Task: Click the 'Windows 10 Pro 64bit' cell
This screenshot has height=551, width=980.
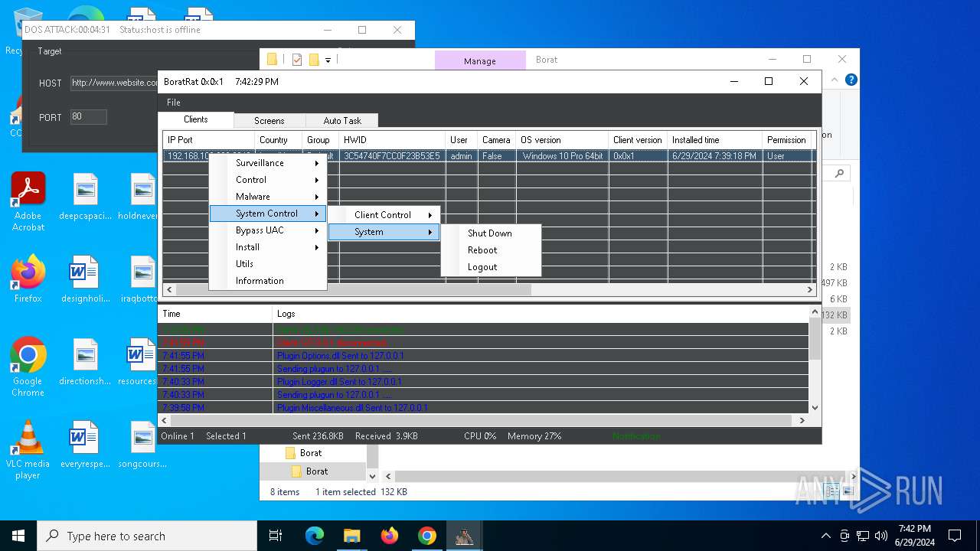Action: (563, 156)
